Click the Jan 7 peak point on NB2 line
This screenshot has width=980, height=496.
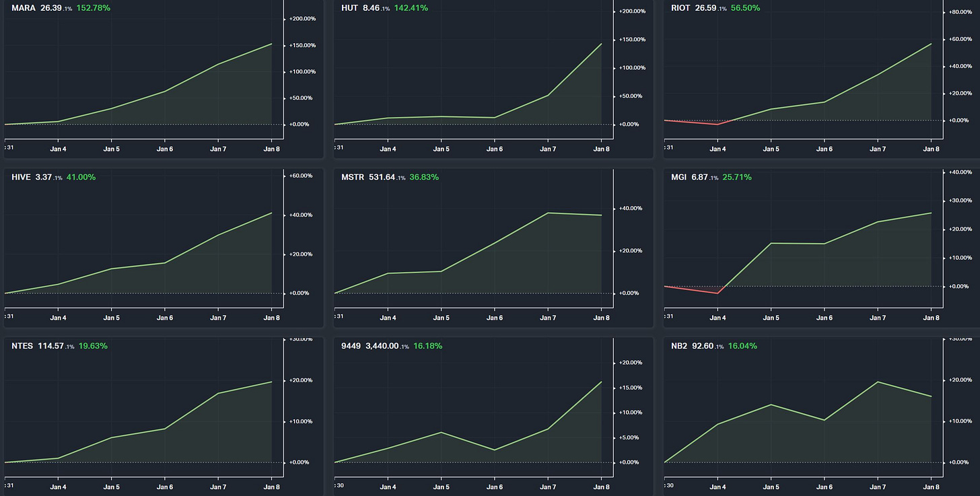pyautogui.click(x=878, y=382)
